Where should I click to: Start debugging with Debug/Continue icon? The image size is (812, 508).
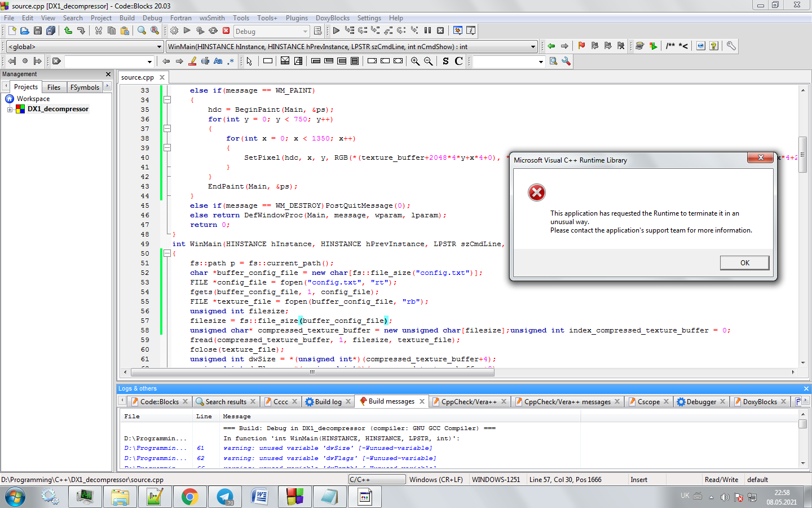tap(336, 30)
